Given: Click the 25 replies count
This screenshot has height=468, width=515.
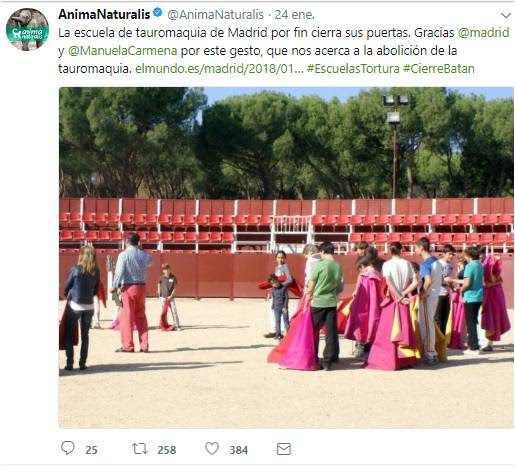Looking at the screenshot, I should tap(91, 450).
